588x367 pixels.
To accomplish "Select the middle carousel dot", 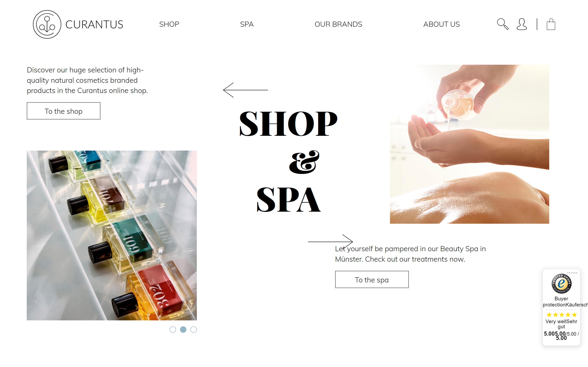I will pyautogui.click(x=183, y=330).
